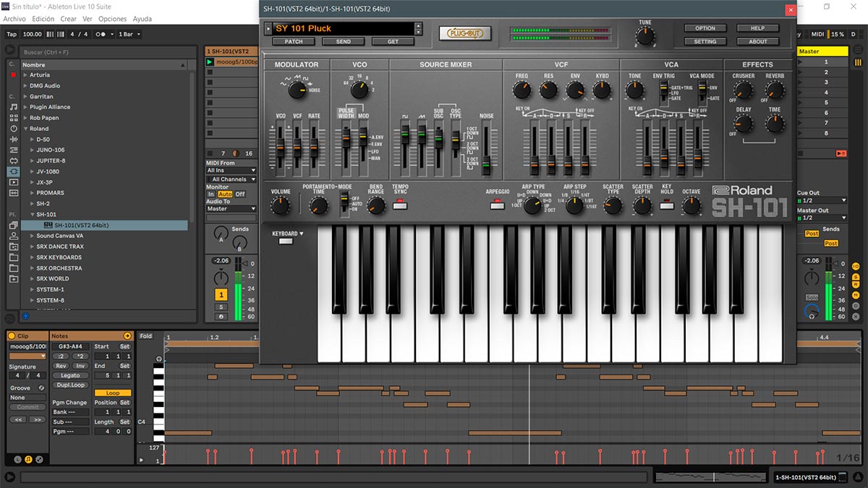Image resolution: width=868 pixels, height=488 pixels.
Task: Click the PATCH button on SH-101
Action: 294,42
